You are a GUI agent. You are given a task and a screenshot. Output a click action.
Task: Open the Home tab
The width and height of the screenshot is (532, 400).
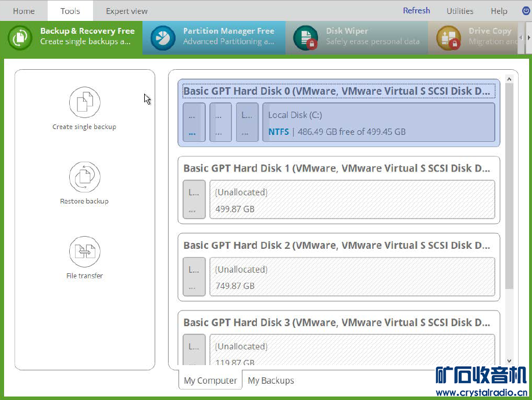[24, 11]
